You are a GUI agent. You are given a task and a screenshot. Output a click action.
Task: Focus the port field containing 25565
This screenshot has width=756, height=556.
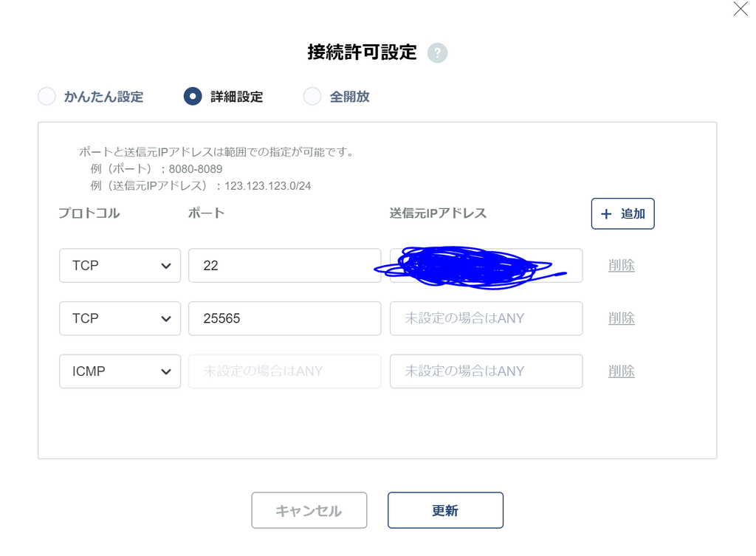(x=285, y=319)
